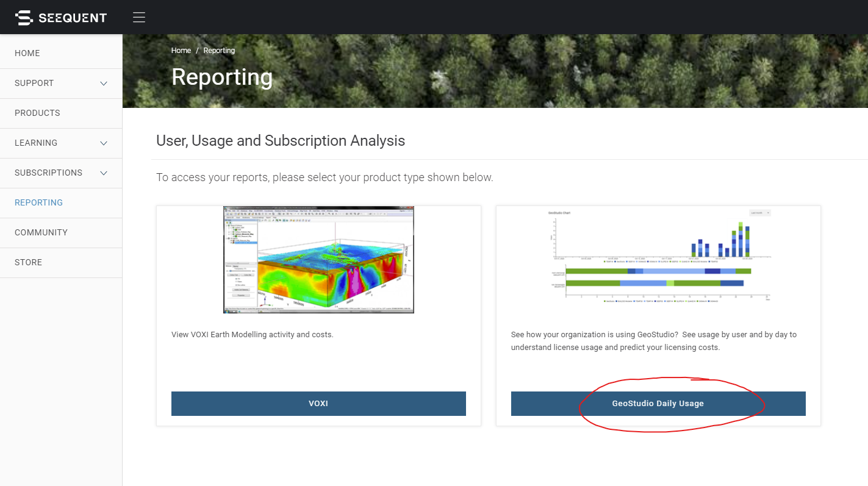Screen dimensions: 868x486
Task: Expand the Subscriptions chevron
Action: [104, 173]
